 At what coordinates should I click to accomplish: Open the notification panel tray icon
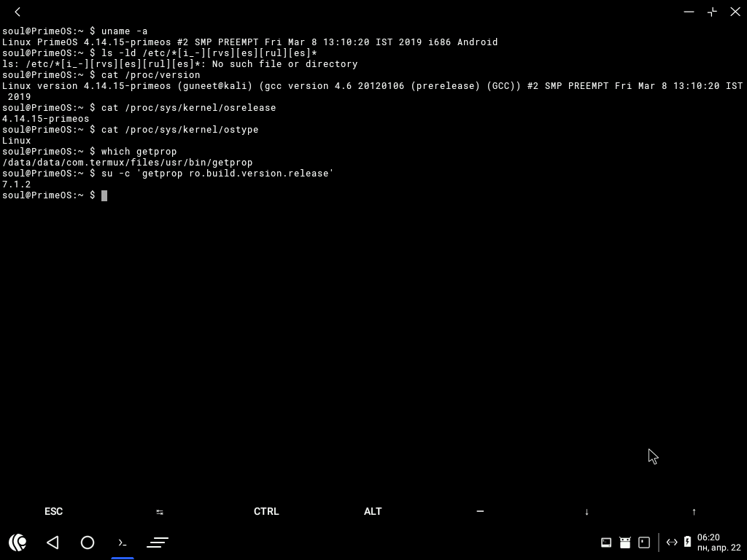644,542
